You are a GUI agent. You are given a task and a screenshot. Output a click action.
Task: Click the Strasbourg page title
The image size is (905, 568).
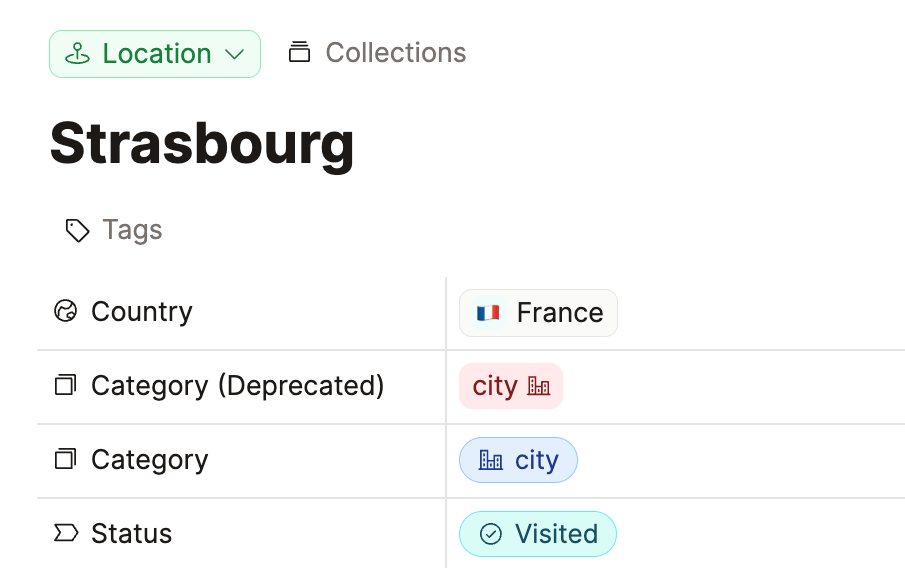202,142
